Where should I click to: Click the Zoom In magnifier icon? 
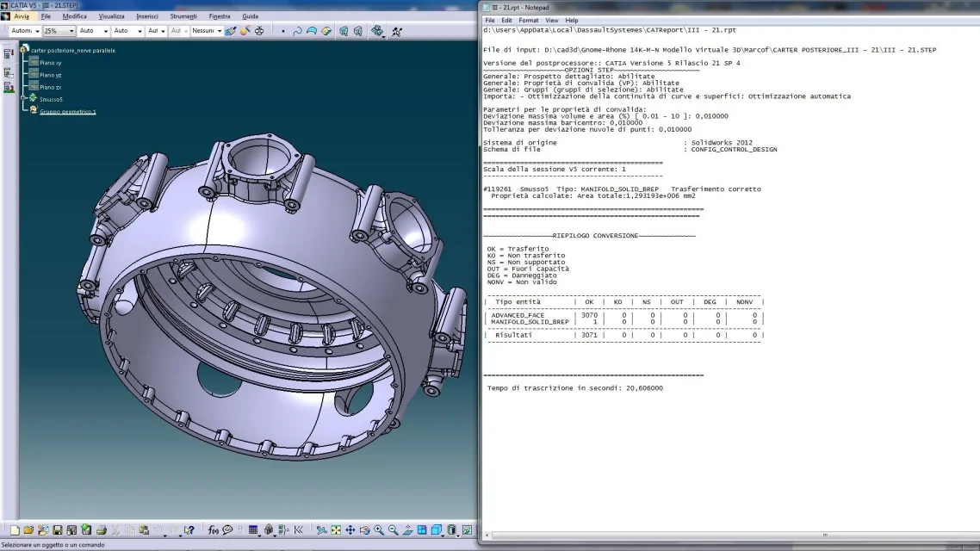(380, 530)
